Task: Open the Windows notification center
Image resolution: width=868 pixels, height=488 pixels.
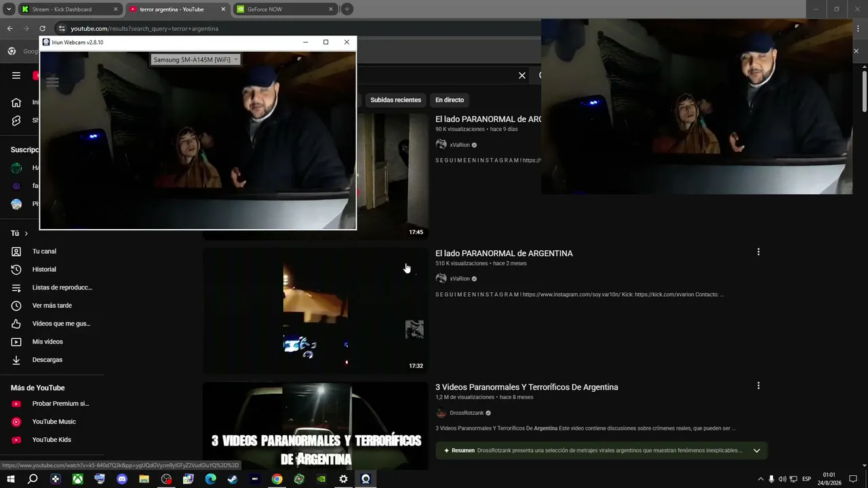Action: coord(853,479)
